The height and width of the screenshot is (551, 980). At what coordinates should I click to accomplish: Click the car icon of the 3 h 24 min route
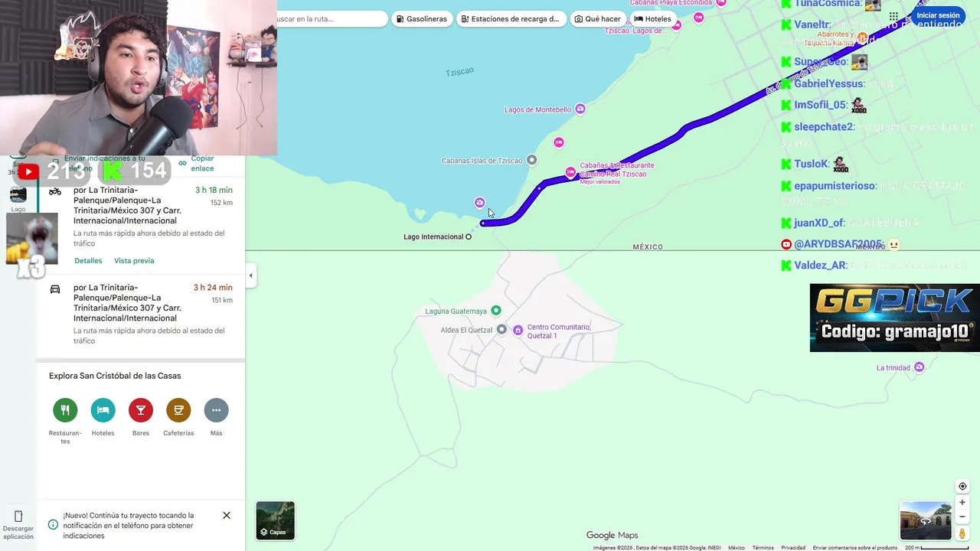55,289
